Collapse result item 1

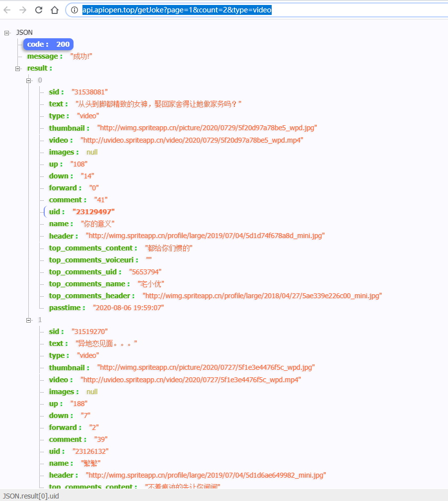point(28,320)
